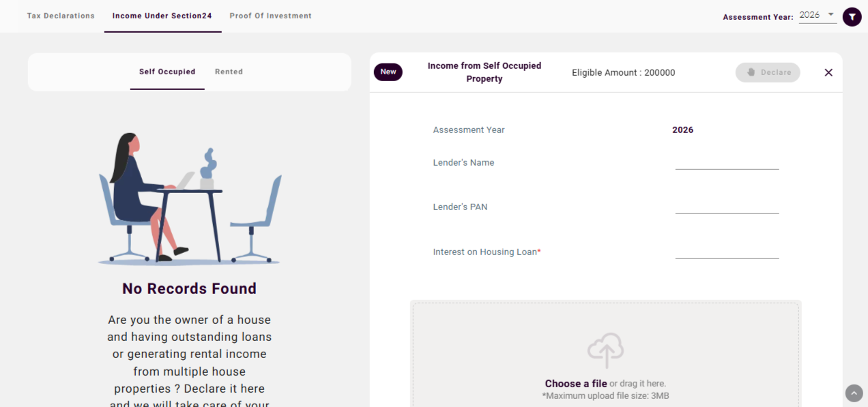Image resolution: width=868 pixels, height=407 pixels.
Task: Focus the Lender's Name input field
Action: click(727, 162)
